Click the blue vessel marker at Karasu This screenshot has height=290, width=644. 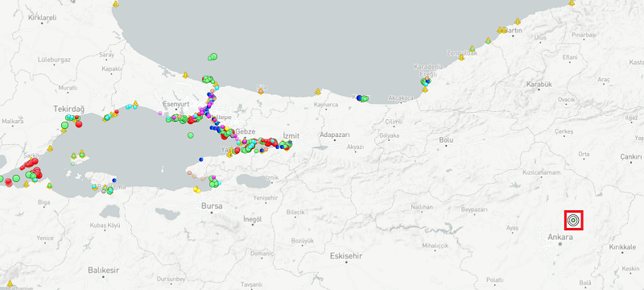point(359,97)
